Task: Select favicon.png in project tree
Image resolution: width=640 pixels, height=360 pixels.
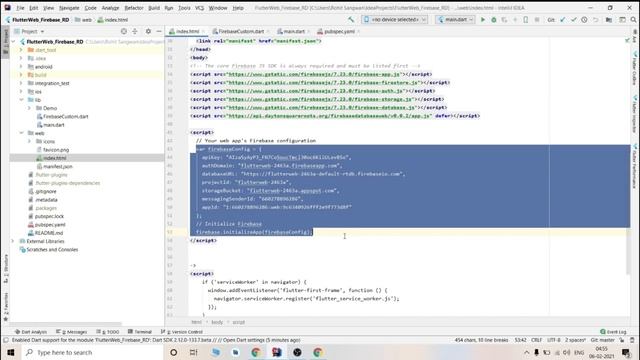Action: pyautogui.click(x=56, y=150)
